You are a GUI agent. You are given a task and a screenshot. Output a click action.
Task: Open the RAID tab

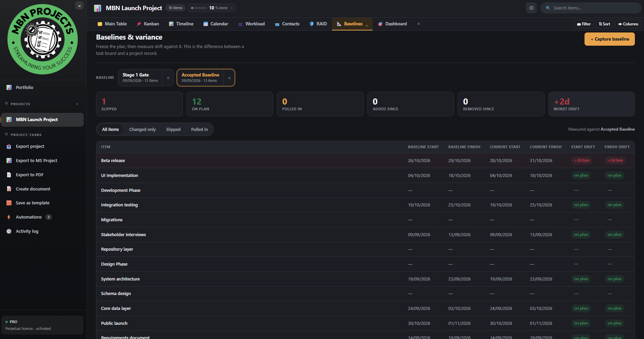[x=318, y=24]
